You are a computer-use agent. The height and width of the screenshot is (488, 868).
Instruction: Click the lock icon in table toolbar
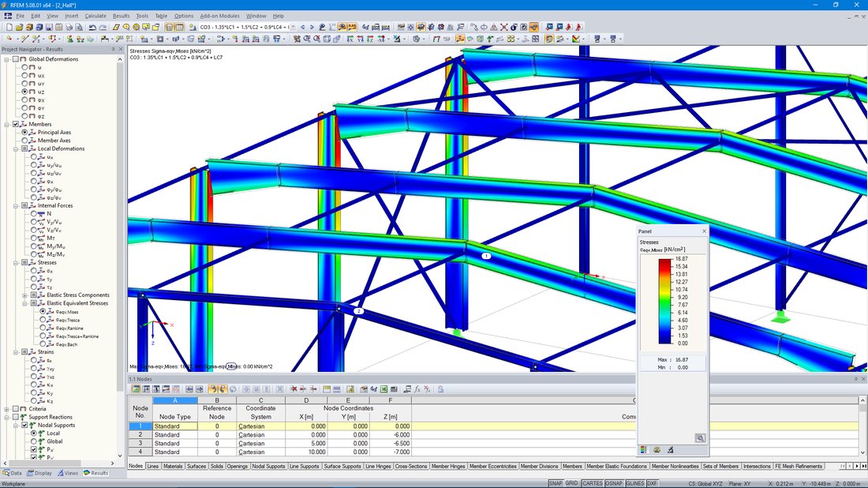pyautogui.click(x=440, y=389)
